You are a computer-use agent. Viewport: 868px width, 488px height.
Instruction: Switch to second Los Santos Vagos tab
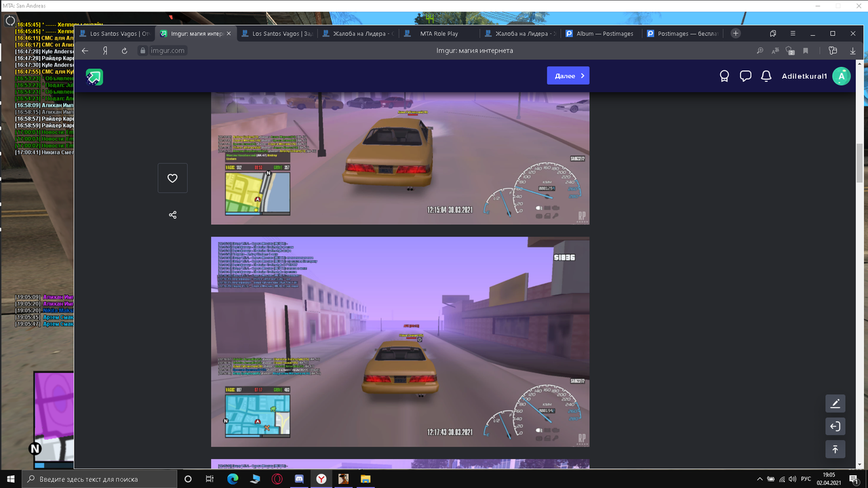(x=277, y=33)
